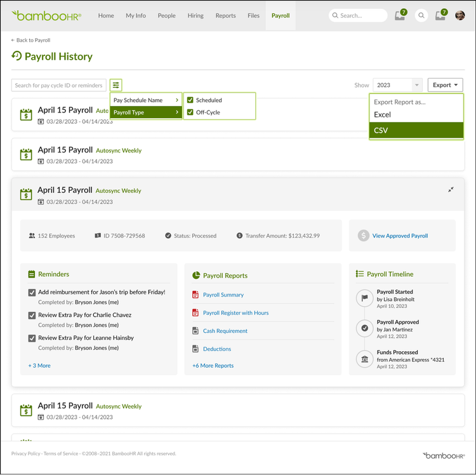Open the Show year 2023 dropdown
Viewport: 476px width, 475px height.
coord(397,85)
